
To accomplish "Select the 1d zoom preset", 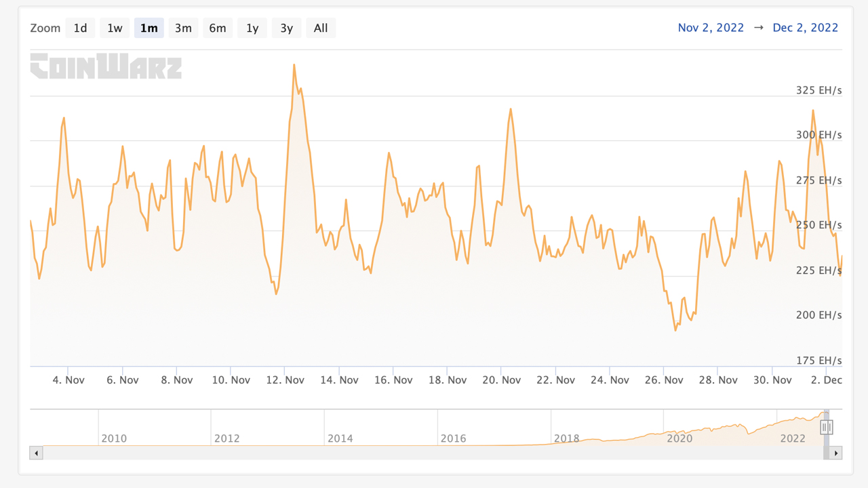I will click(80, 28).
